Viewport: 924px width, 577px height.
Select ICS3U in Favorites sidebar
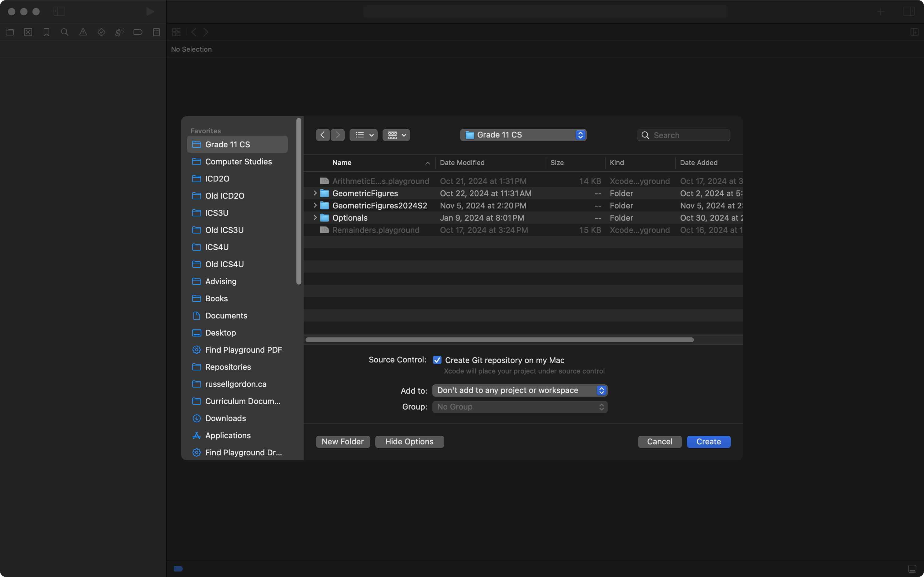tap(217, 213)
